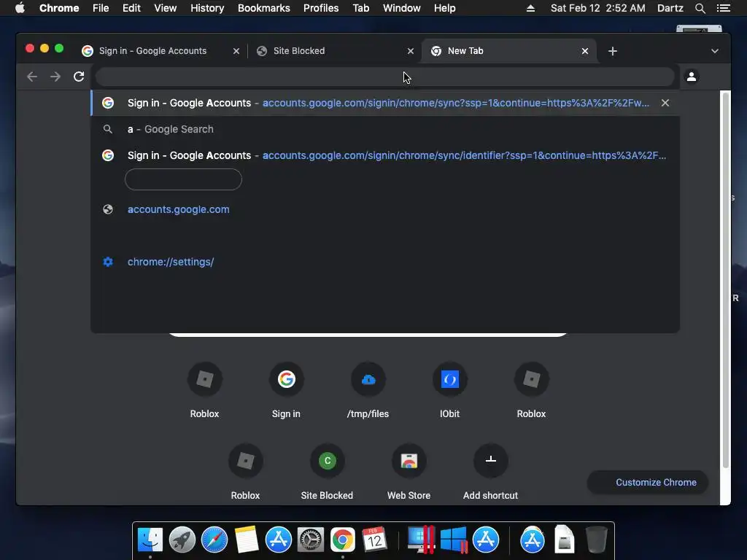Open the profile avatar button
This screenshot has height=560, width=747.
click(x=692, y=76)
